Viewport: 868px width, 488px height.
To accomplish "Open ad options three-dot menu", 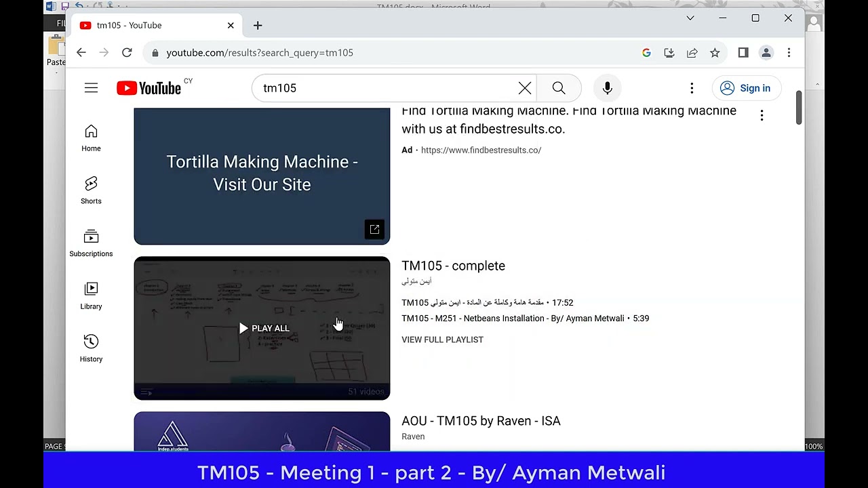I will [762, 115].
